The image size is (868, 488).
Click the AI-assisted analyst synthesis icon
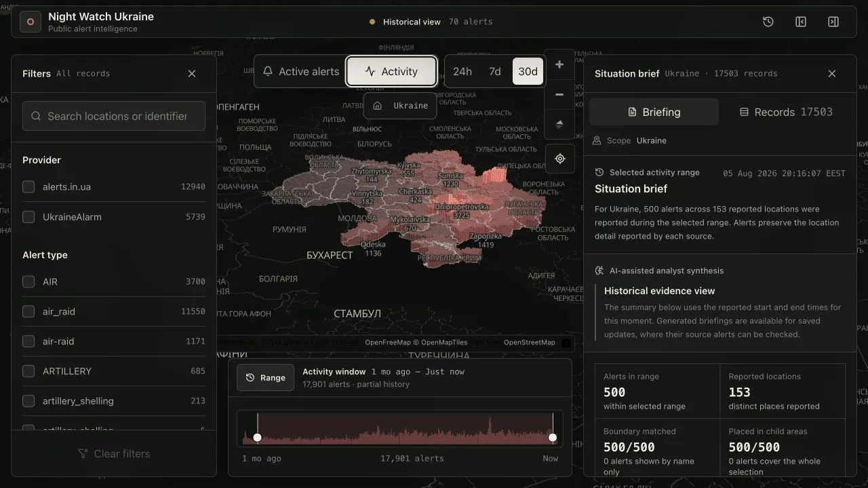[x=599, y=270]
